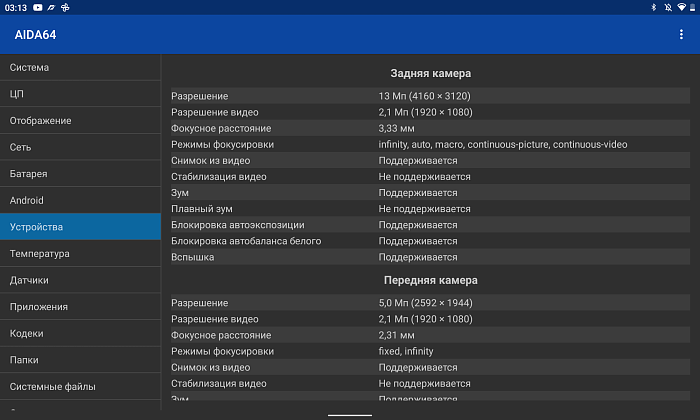
Task: Tap the Wi-Fi status icon
Action: click(x=681, y=7)
